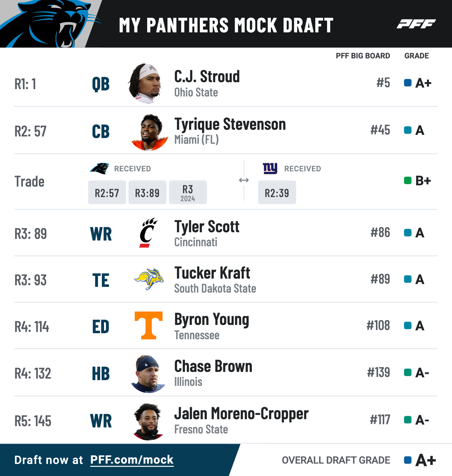Click the small Panthers logo in trade row
452x476 pixels.
pyautogui.click(x=100, y=168)
